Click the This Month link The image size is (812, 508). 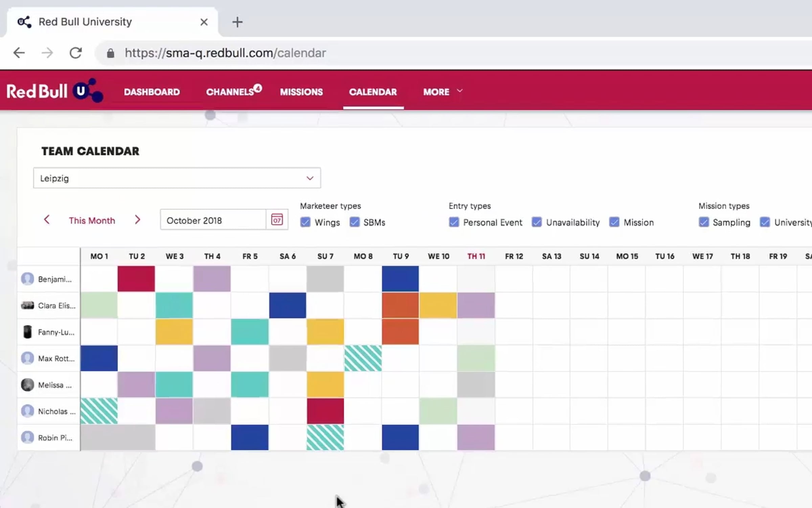tap(92, 220)
